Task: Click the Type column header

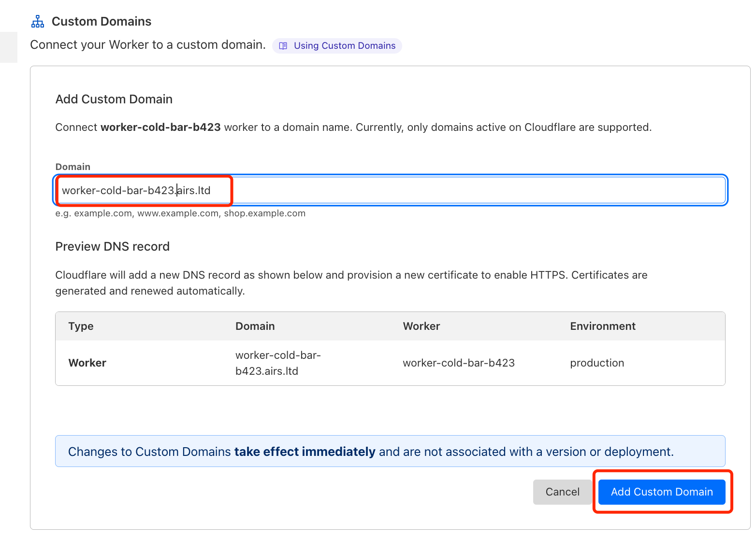Action: point(81,326)
